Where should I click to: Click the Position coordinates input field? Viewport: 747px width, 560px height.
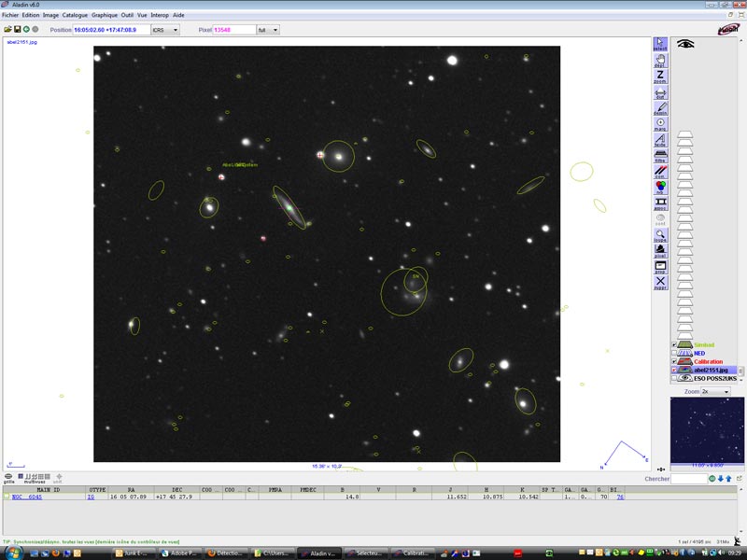pos(111,30)
